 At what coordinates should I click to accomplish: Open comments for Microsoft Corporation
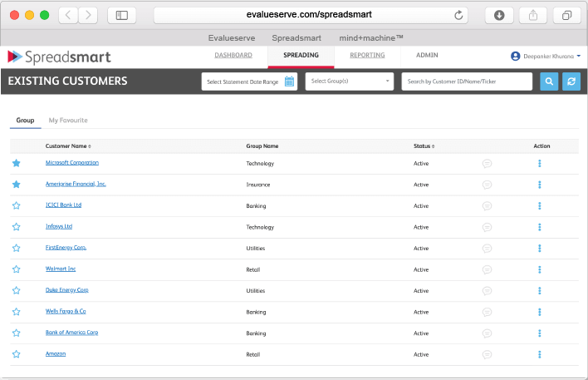point(487,163)
